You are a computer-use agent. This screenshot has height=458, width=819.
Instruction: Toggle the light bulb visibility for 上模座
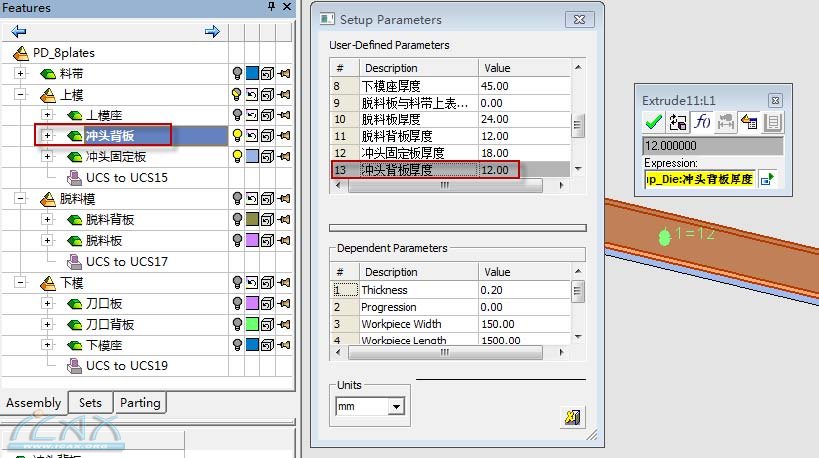(237, 115)
